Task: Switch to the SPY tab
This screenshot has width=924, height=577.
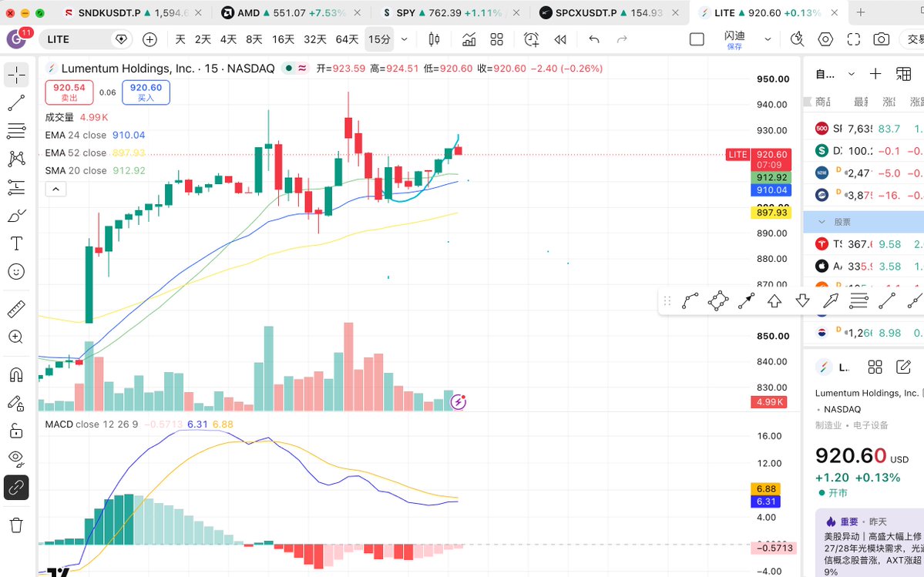Action: pyautogui.click(x=451, y=12)
